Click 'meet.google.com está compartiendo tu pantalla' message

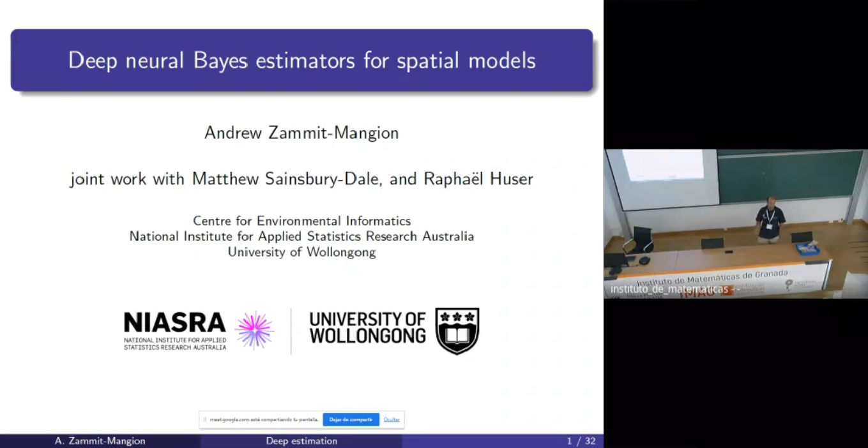point(264,419)
